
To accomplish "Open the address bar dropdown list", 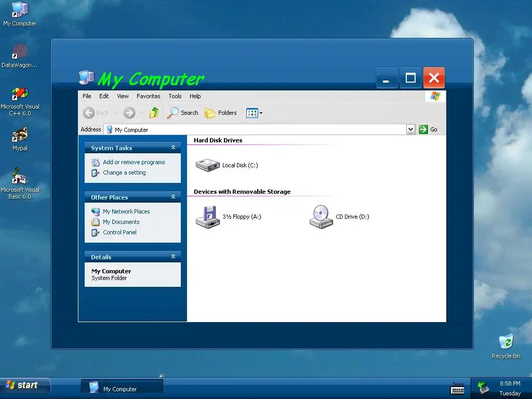I will click(410, 129).
